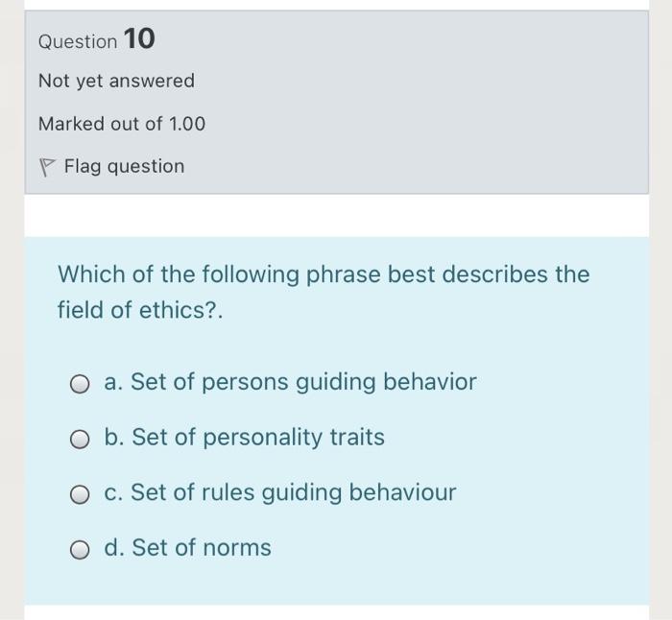Image resolution: width=672 pixels, height=620 pixels.
Task: Click the Flag question link text
Action: click(124, 166)
